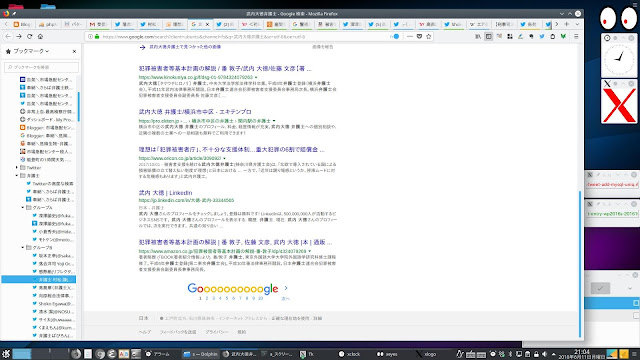Click 次へ next results page link

point(285,298)
